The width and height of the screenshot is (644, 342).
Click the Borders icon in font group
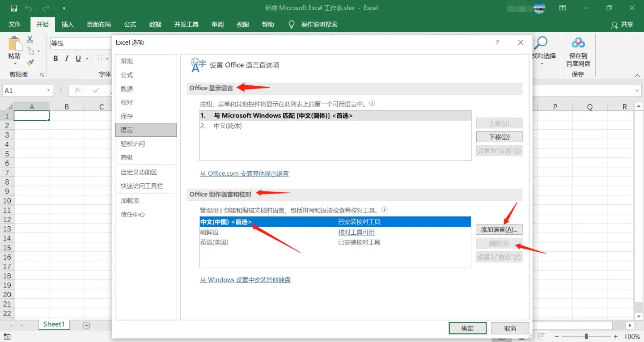coord(98,59)
